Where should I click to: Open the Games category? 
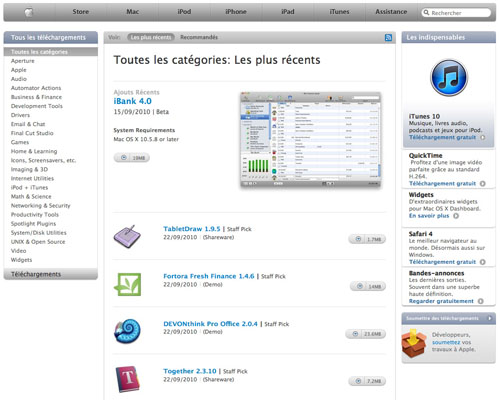click(x=20, y=142)
